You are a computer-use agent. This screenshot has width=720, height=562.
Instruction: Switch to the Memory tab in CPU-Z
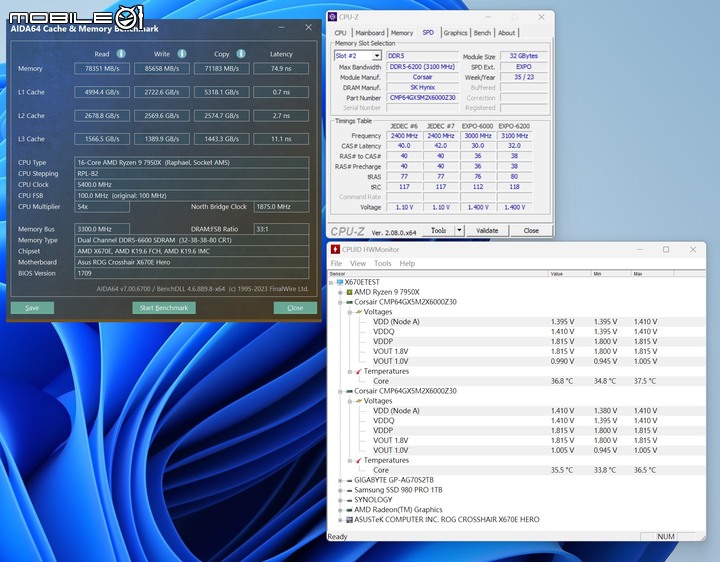[x=402, y=33]
